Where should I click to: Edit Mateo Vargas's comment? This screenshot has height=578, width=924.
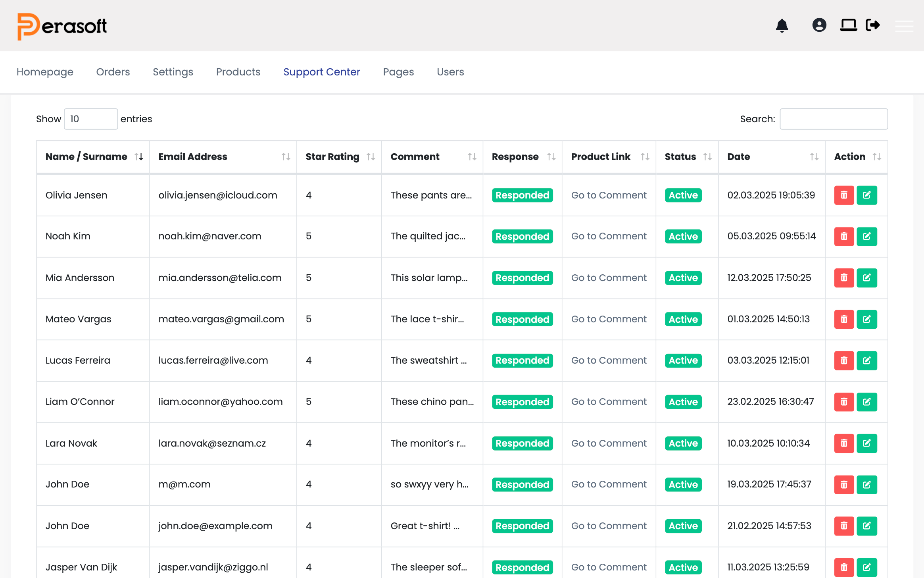pos(866,319)
